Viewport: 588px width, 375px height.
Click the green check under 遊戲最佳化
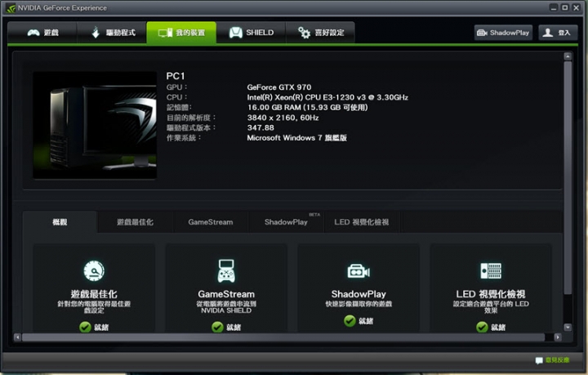pos(85,327)
